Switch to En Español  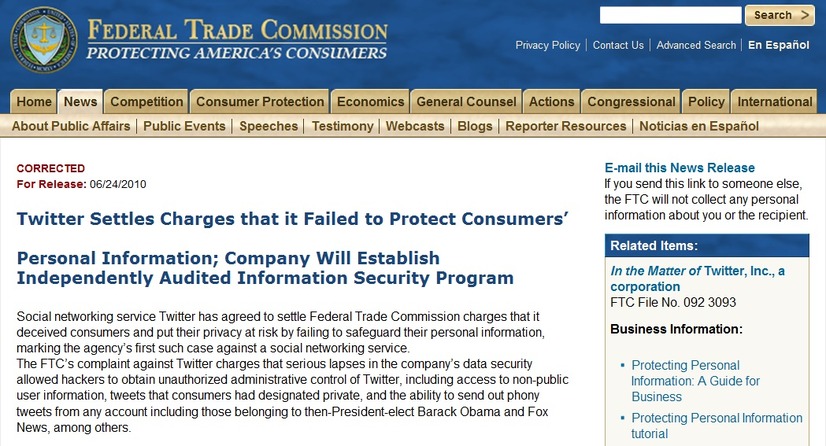pyautogui.click(x=779, y=45)
